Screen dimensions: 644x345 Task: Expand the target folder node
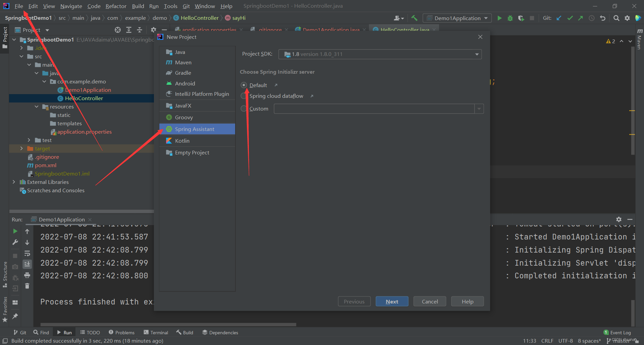(21, 148)
